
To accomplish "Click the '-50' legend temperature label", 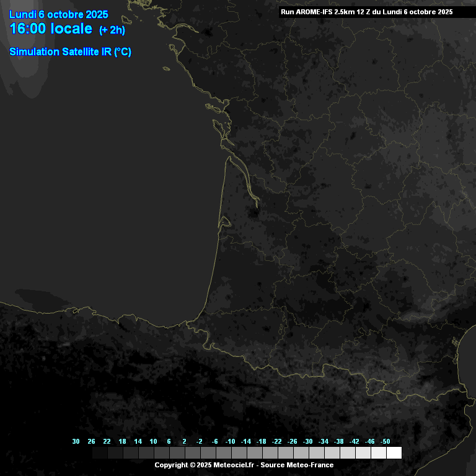I will click(386, 441).
